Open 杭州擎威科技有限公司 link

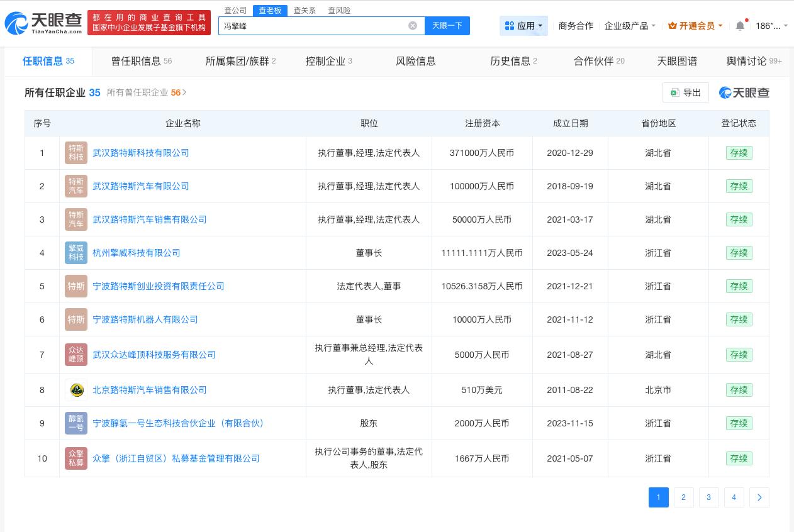[x=137, y=253]
